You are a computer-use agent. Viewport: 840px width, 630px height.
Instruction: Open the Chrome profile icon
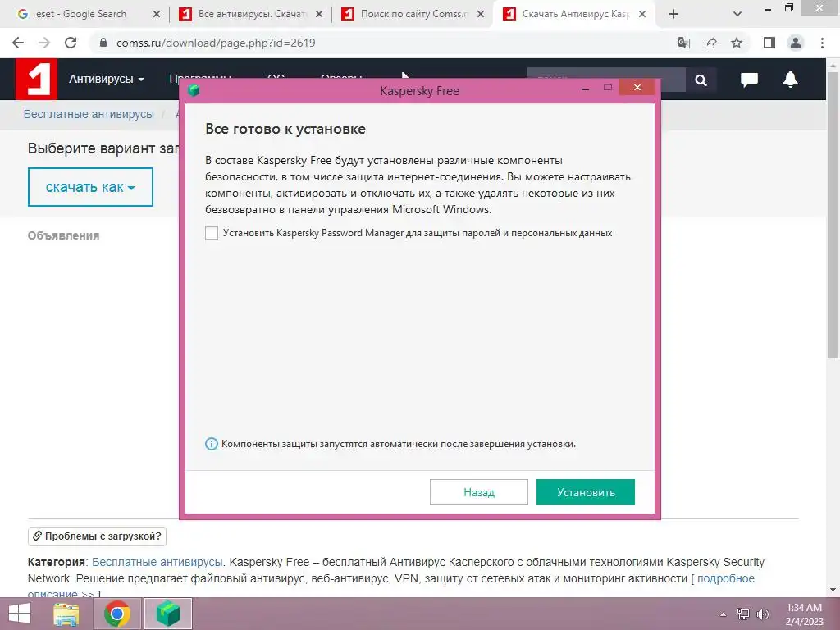pyautogui.click(x=796, y=43)
